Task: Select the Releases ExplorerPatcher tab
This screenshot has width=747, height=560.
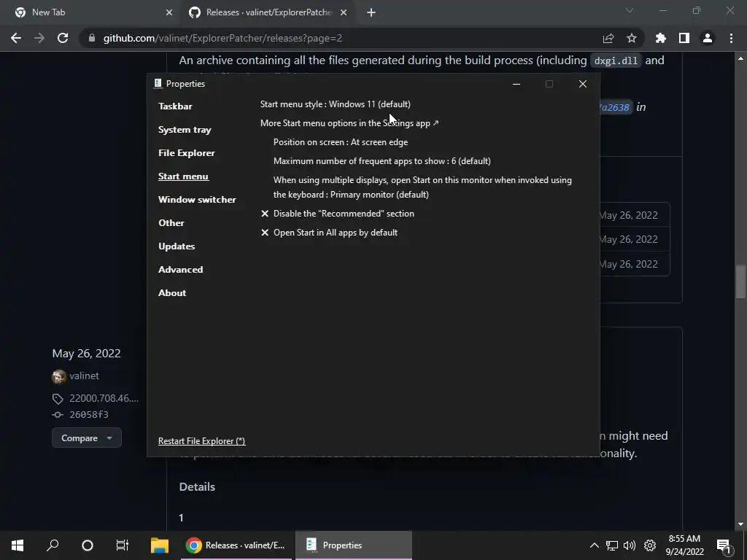Action: (x=268, y=12)
